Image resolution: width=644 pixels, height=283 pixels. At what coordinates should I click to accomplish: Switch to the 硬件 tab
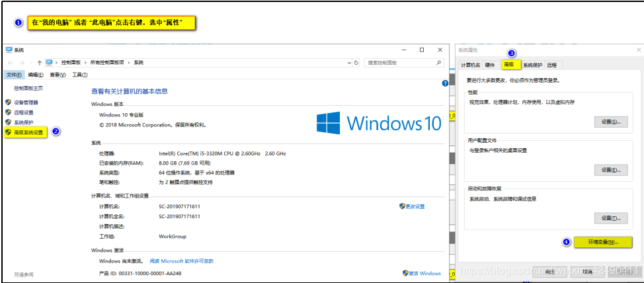pos(489,65)
